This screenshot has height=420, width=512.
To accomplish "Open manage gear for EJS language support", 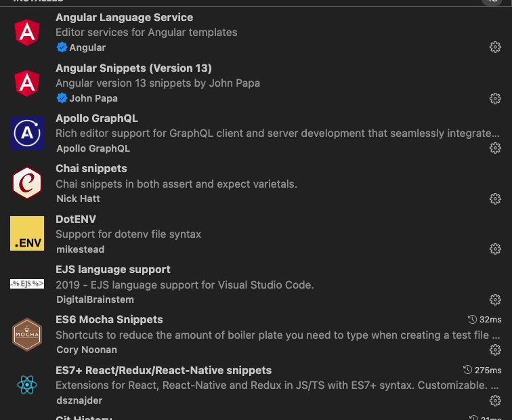I will click(x=495, y=299).
